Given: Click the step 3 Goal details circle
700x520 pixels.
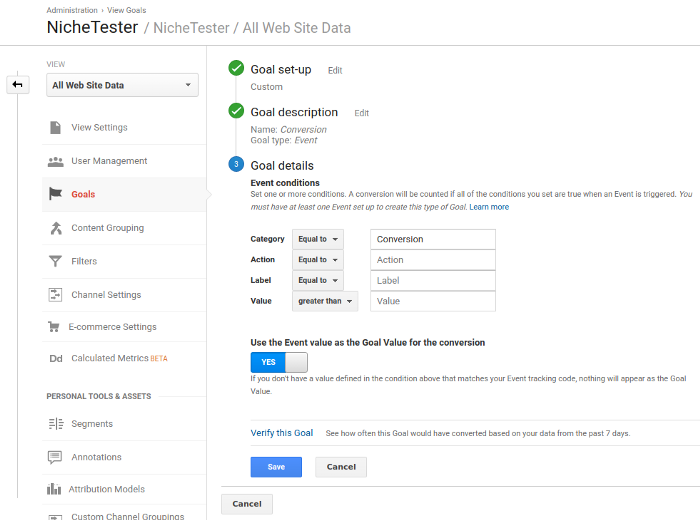Looking at the screenshot, I should (x=236, y=164).
